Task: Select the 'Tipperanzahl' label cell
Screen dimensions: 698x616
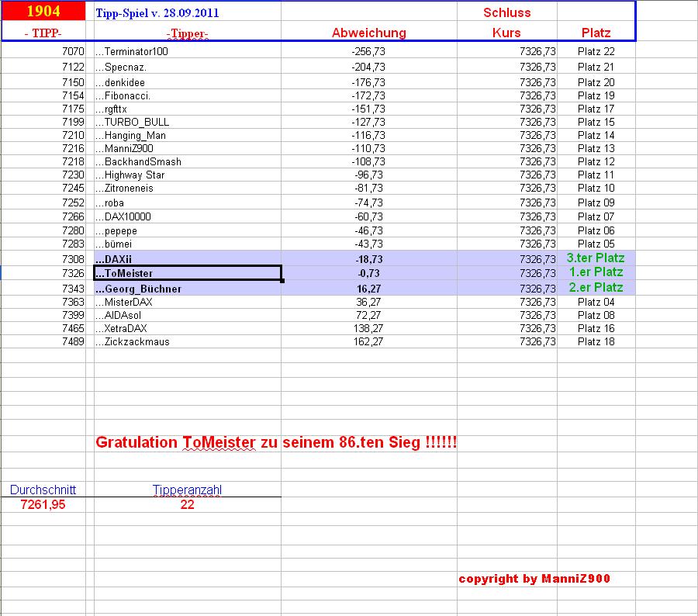Action: [x=188, y=490]
